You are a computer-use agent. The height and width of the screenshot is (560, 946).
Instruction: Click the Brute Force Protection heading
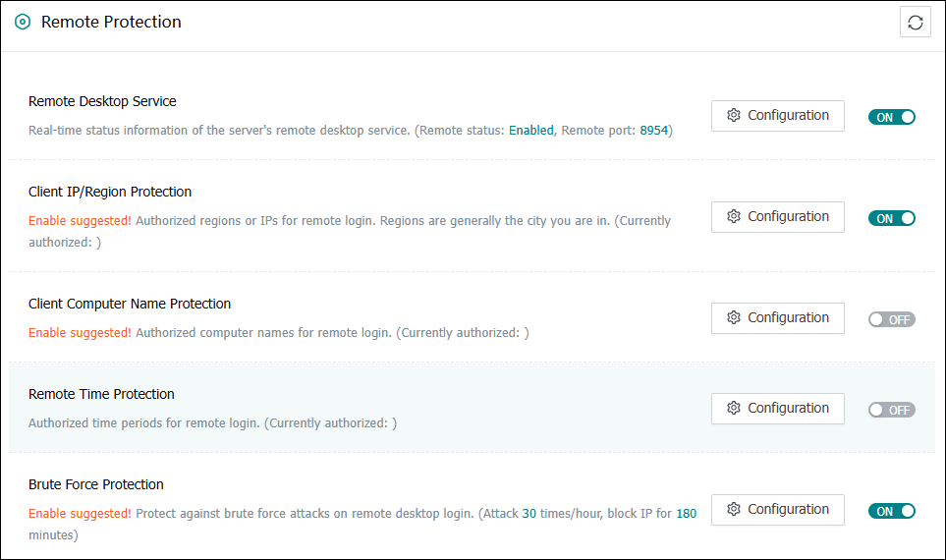(x=96, y=484)
